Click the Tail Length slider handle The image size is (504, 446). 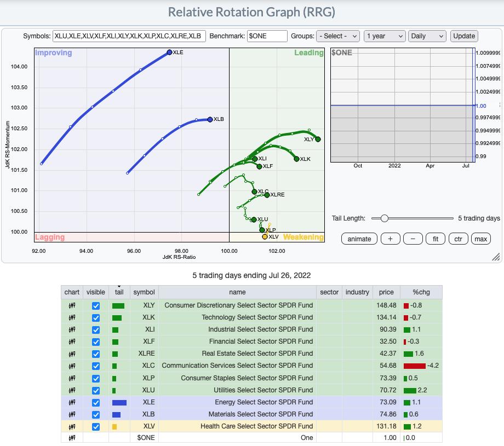(384, 218)
